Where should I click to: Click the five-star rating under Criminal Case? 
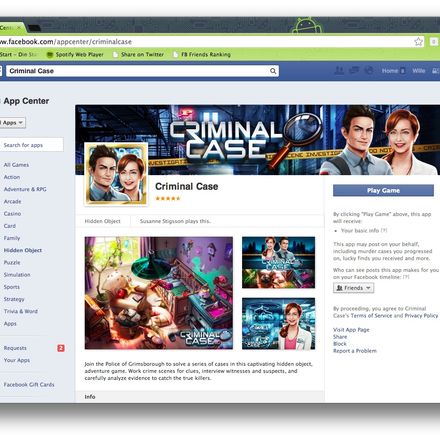[x=168, y=198]
